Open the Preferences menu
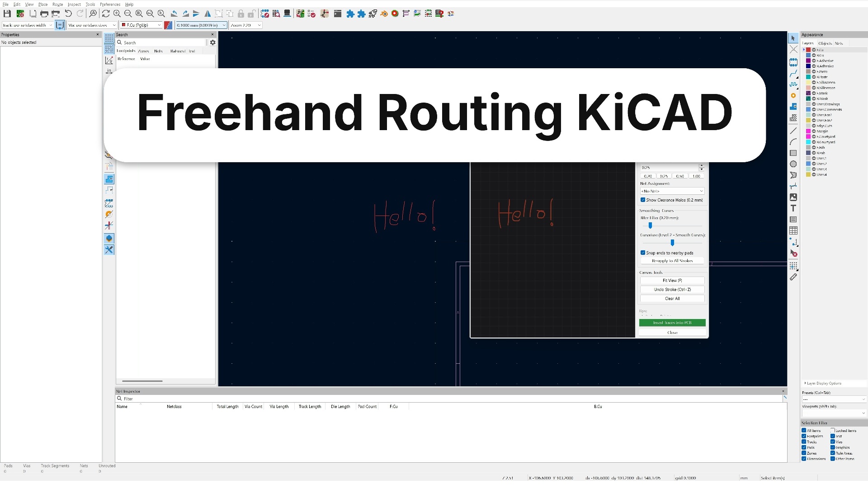The image size is (868, 488). click(110, 4)
